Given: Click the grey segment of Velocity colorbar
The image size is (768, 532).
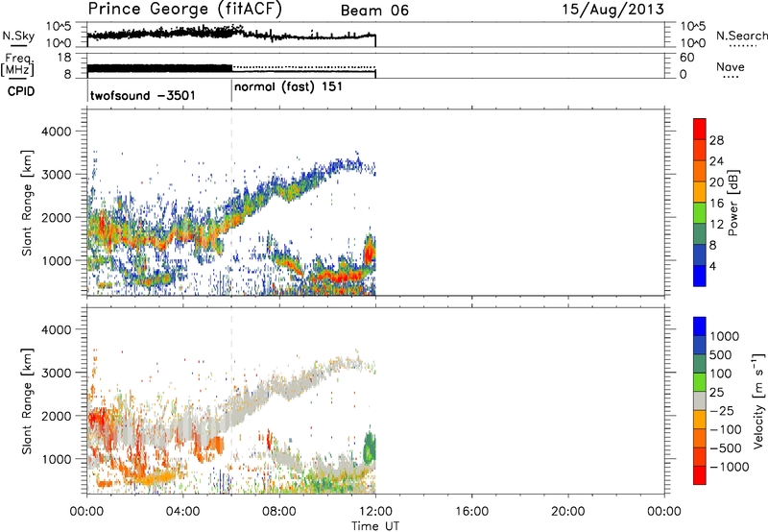Looking at the screenshot, I should click(x=700, y=400).
